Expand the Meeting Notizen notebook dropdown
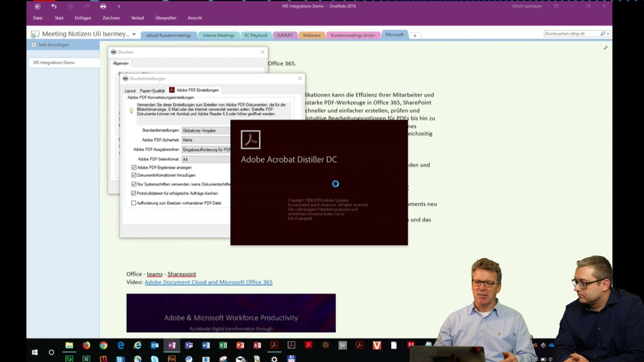The width and height of the screenshot is (644, 362). pyautogui.click(x=134, y=34)
